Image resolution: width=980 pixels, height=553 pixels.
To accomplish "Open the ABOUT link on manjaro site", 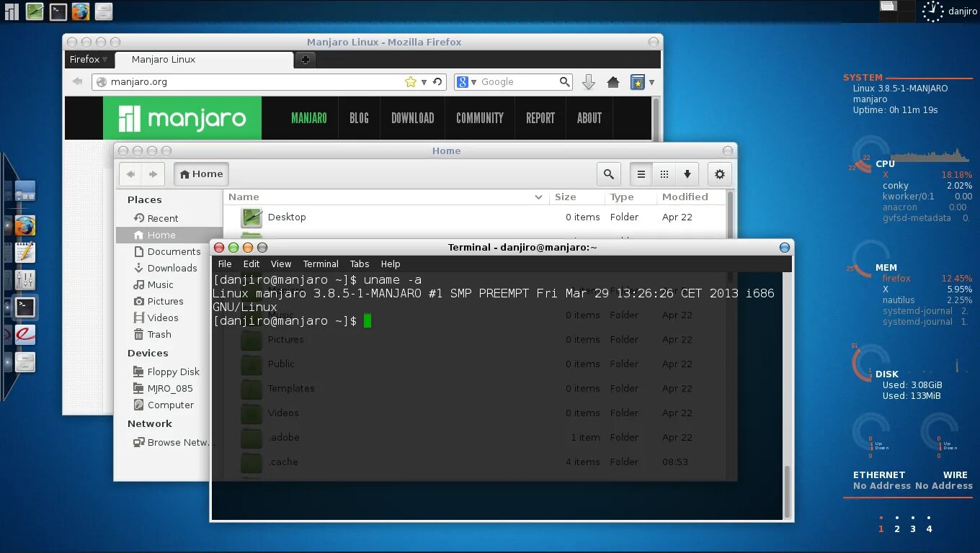I will tap(589, 118).
